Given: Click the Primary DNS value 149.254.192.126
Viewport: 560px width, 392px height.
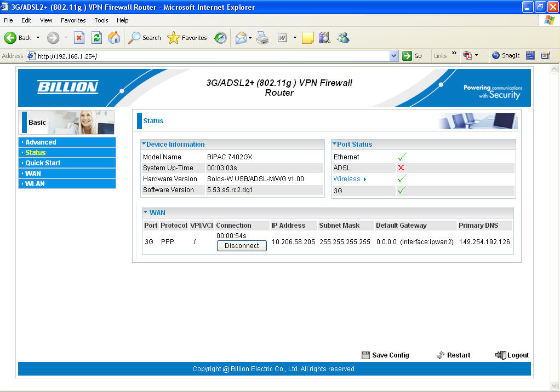Looking at the screenshot, I should [x=484, y=242].
